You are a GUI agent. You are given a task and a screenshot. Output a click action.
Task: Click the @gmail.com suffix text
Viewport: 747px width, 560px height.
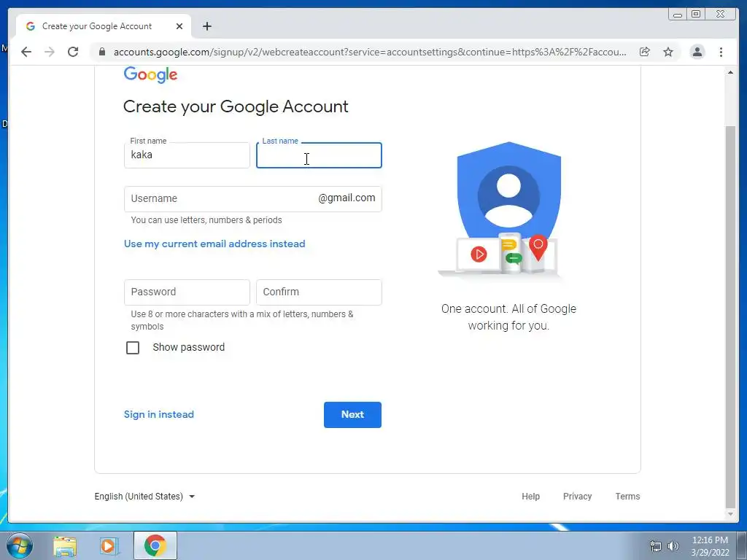point(347,198)
